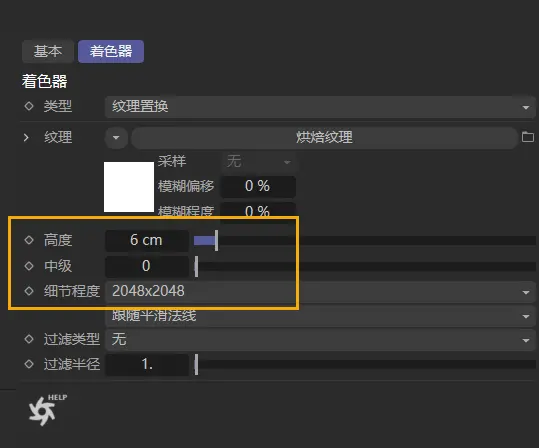
Task: Click the 高度 slider handle
Action: (x=216, y=241)
